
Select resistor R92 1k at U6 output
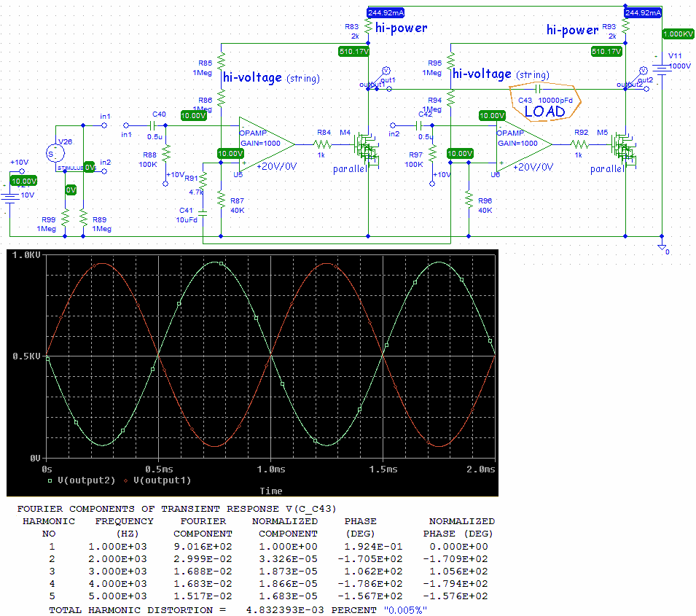tap(579, 144)
